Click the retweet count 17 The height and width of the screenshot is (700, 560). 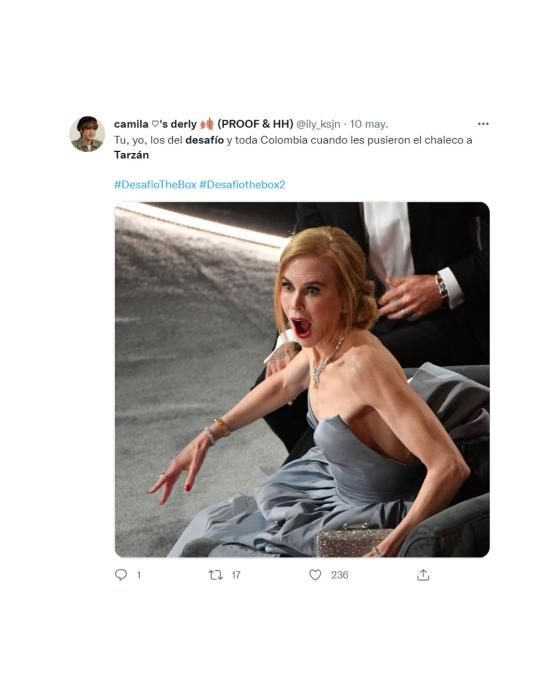tap(236, 575)
